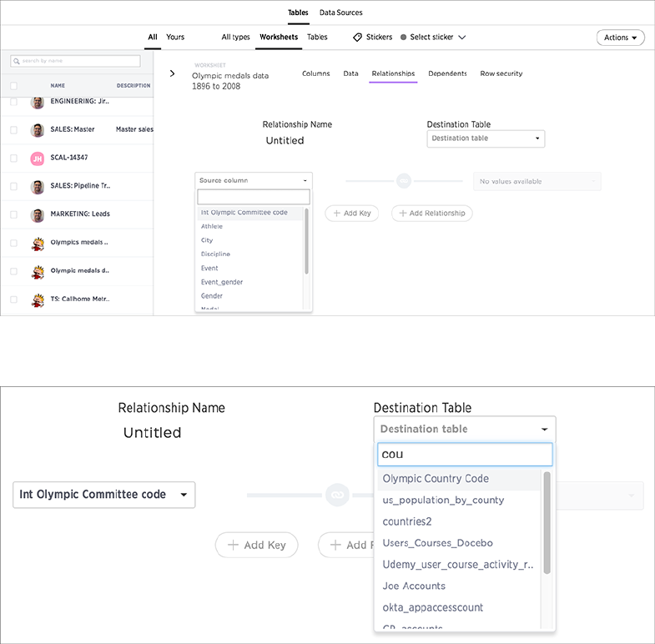This screenshot has width=655, height=644.
Task: Switch to the Dependents tab
Action: pos(447,73)
